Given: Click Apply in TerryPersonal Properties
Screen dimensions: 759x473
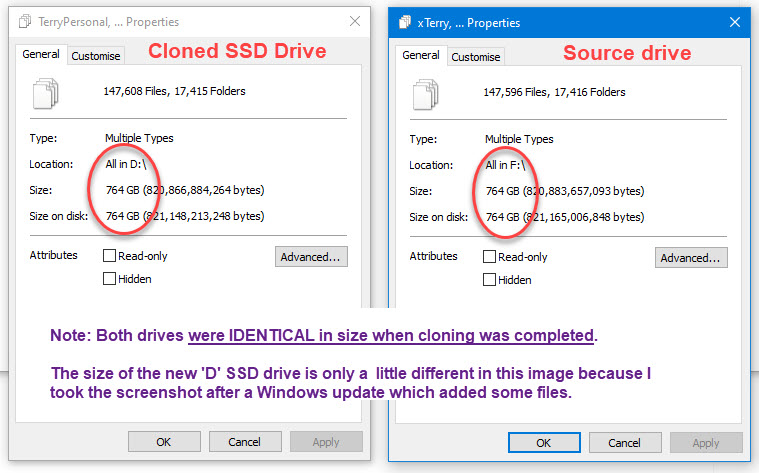Looking at the screenshot, I should pos(326,442).
